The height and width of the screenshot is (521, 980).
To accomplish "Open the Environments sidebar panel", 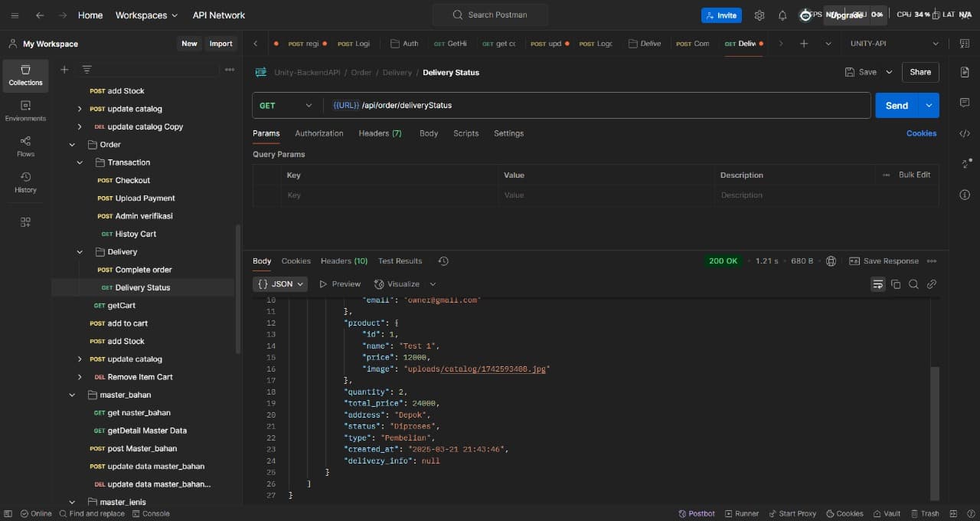I will point(25,110).
